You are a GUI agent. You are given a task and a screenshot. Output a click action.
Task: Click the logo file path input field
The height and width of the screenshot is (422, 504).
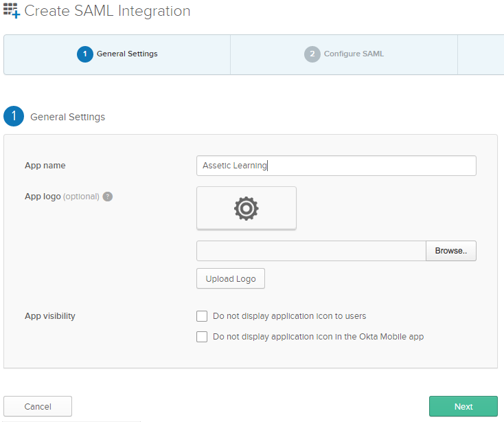point(311,251)
